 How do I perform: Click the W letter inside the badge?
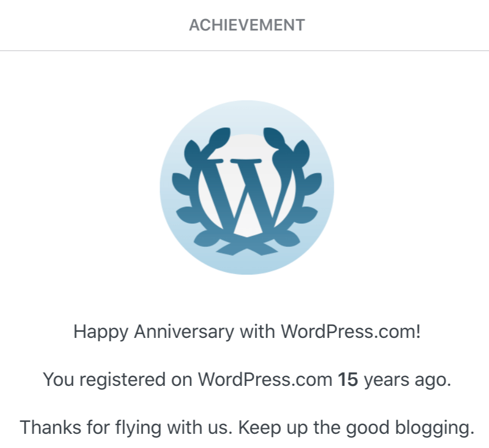[x=248, y=193]
